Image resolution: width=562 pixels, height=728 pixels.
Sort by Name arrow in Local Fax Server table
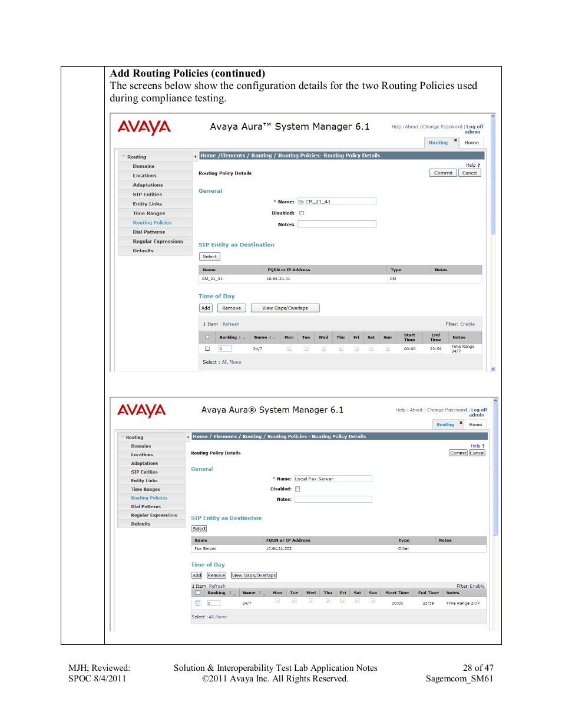click(264, 594)
